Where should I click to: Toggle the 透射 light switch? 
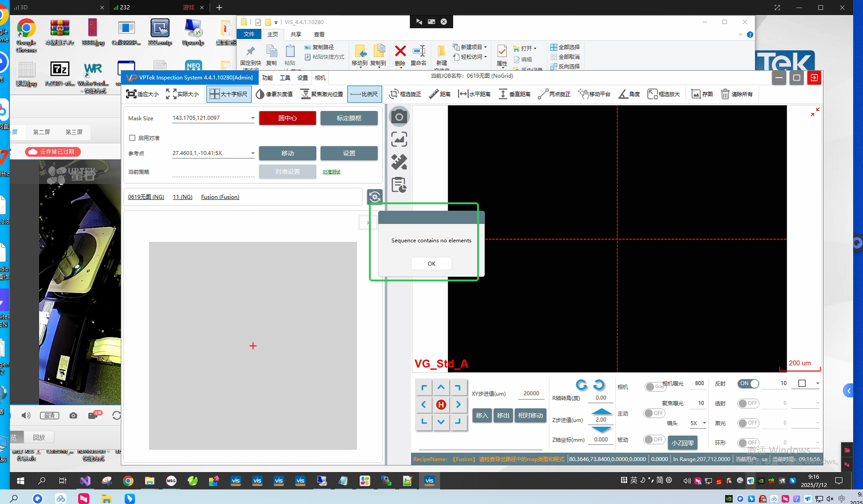point(748,403)
